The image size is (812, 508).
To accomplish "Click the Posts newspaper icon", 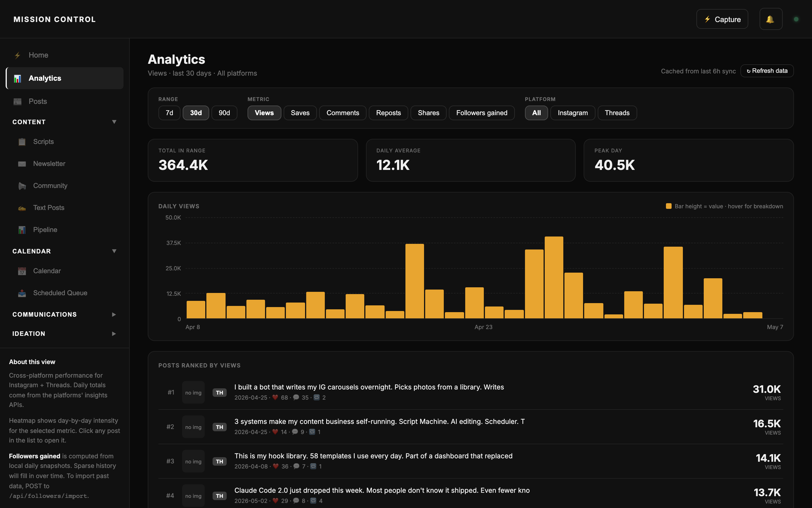I will (x=17, y=102).
